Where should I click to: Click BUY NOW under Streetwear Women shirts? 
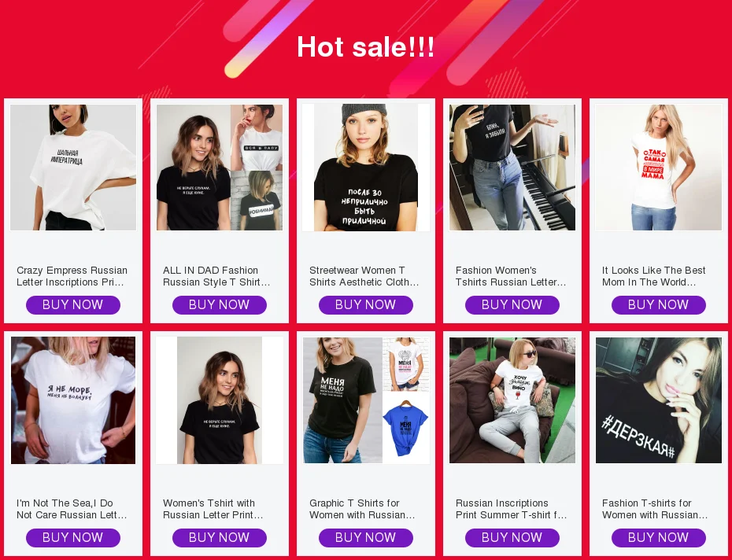click(x=366, y=304)
